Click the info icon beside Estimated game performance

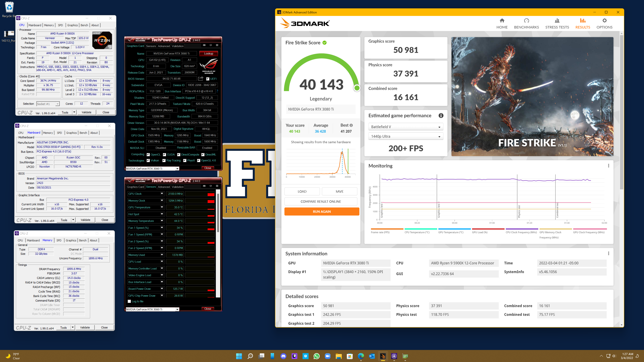[441, 115]
